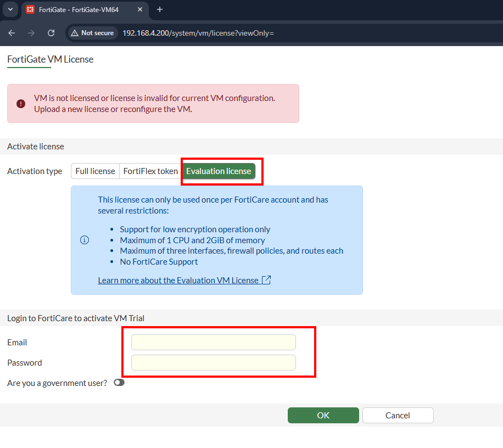Click the red error alert icon
The image size is (503, 448).
(x=21, y=104)
